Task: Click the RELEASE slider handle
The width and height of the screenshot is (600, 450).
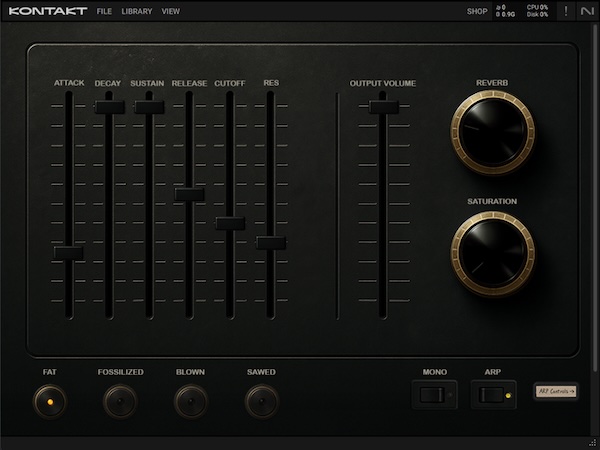Action: coord(189,194)
